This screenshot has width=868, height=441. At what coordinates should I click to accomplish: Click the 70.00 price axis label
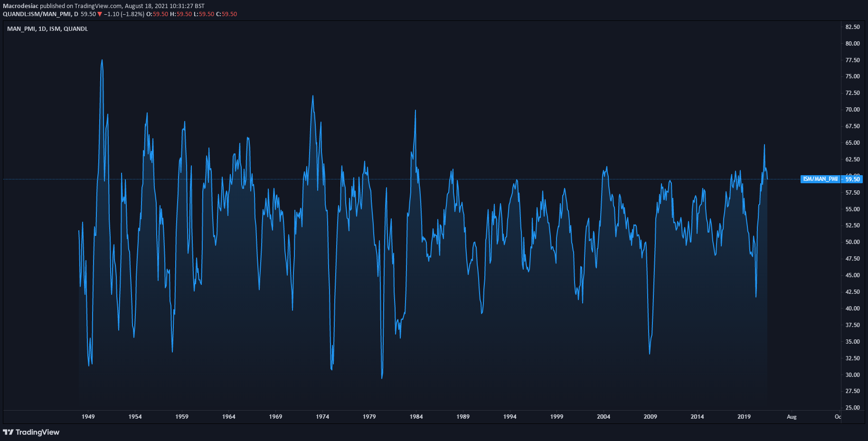click(x=852, y=110)
